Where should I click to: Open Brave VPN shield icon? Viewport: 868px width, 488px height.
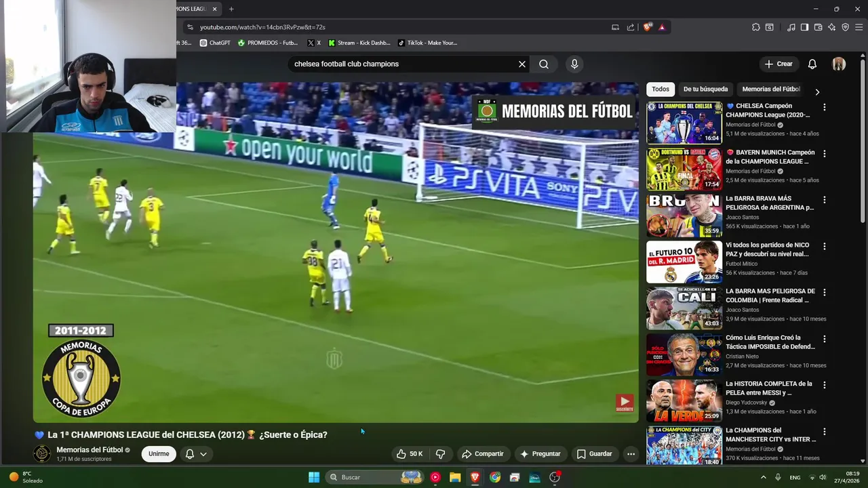click(845, 27)
